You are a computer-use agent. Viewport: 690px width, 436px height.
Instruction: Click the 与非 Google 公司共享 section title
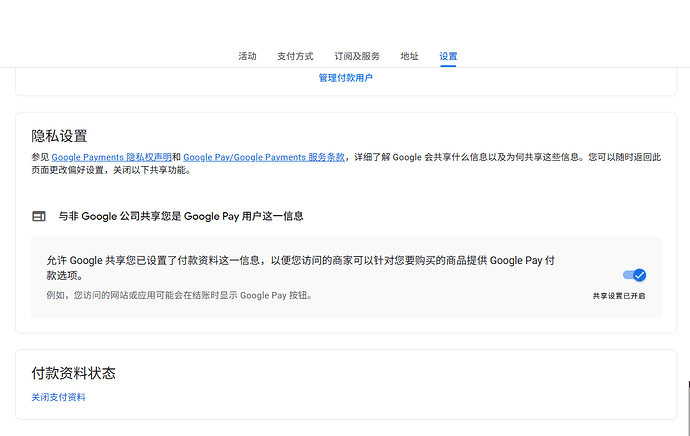pyautogui.click(x=181, y=216)
